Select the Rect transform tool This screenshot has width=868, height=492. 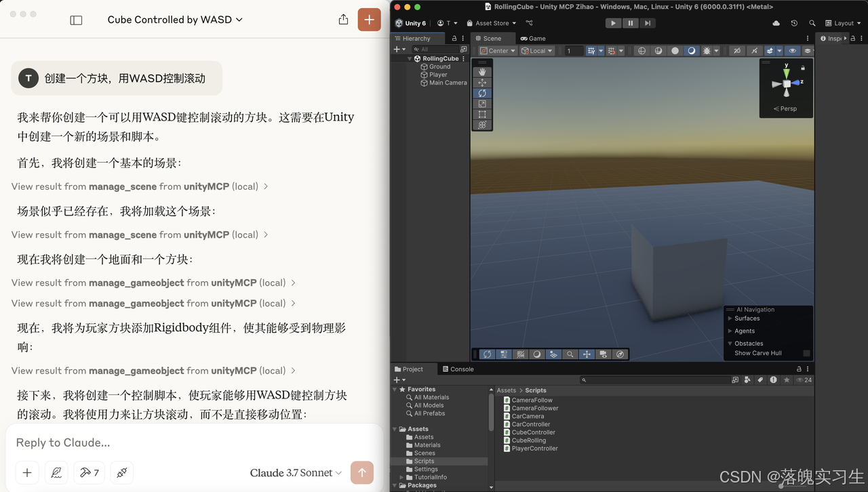coord(482,115)
